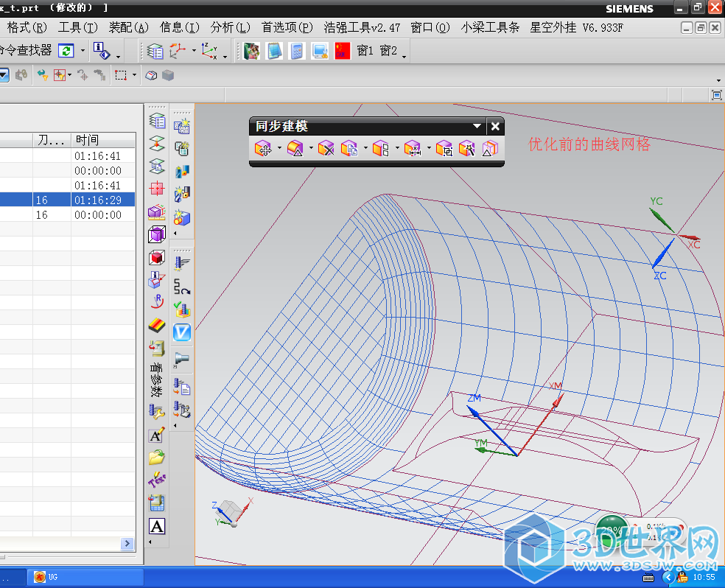Screen dimensions: 725x588
Task: Click the 时间 column header
Action: 87,140
